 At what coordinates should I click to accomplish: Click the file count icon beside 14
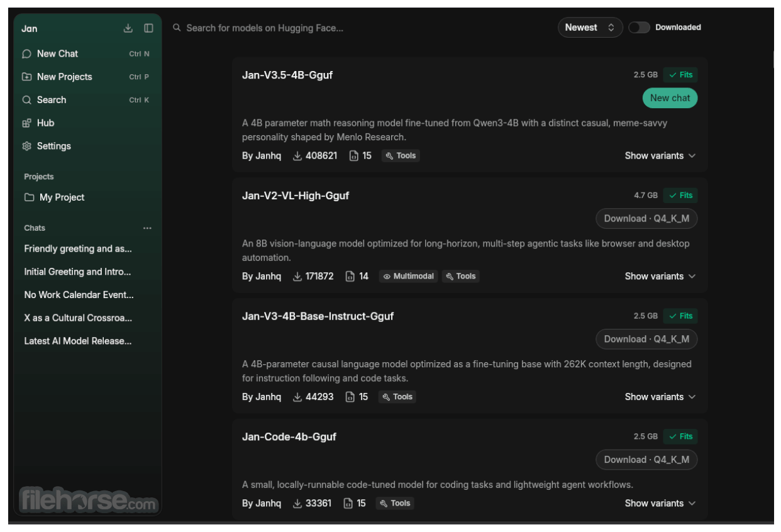[350, 277]
